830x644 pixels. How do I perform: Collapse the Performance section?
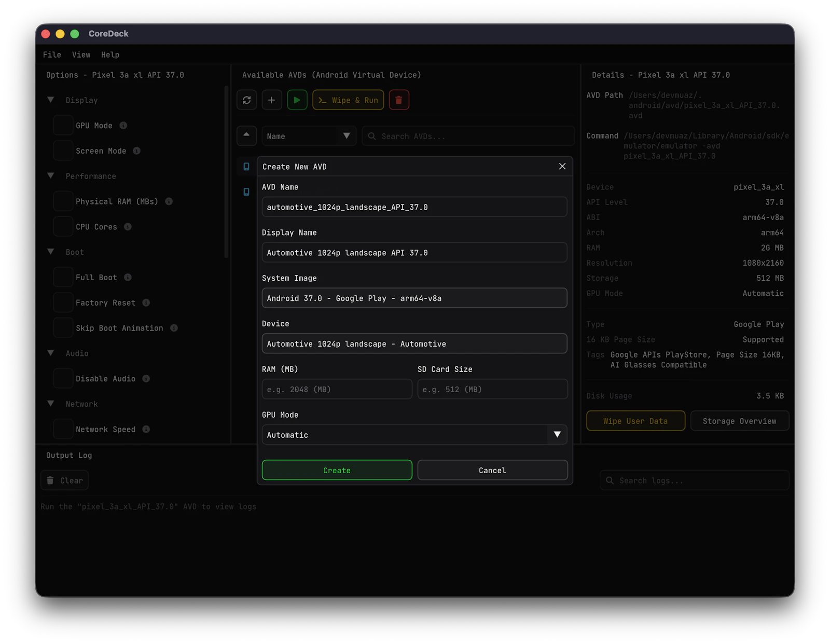click(51, 176)
